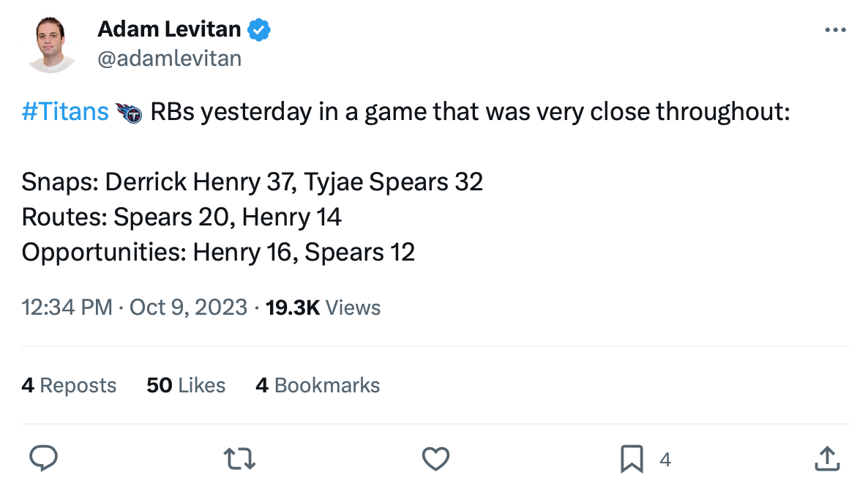Click the reply speech bubble icon
The width and height of the screenshot is (868, 489).
pyautogui.click(x=43, y=458)
